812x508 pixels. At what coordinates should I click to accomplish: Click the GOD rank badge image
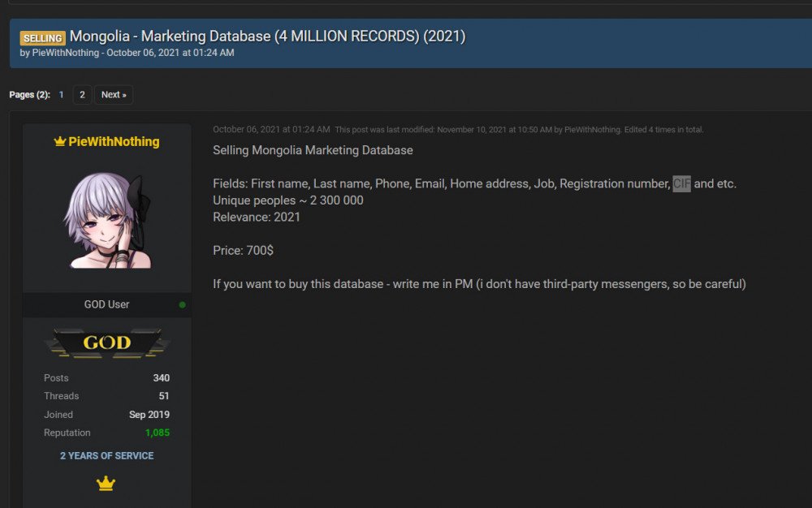106,342
